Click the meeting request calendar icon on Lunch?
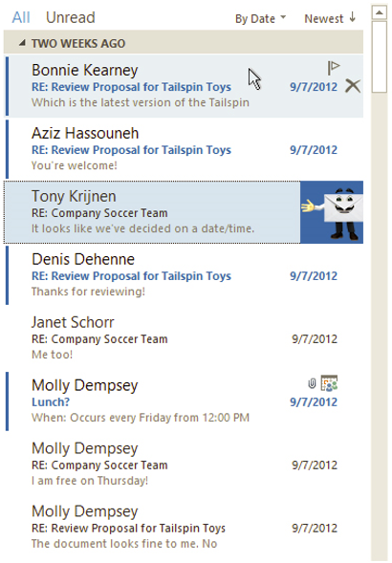The image size is (392, 563). point(329,383)
